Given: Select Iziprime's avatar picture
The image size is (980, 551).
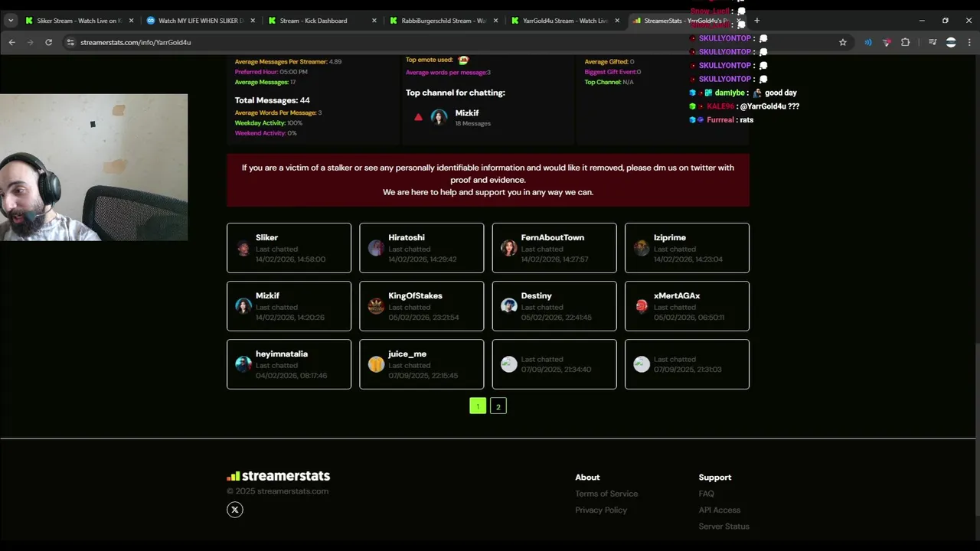Looking at the screenshot, I should tap(642, 248).
